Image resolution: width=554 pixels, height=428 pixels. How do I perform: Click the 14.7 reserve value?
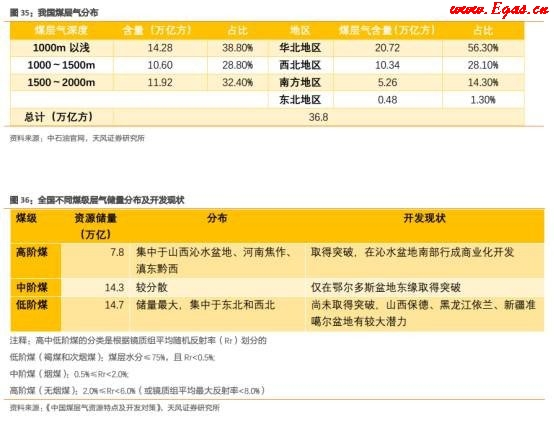114,305
